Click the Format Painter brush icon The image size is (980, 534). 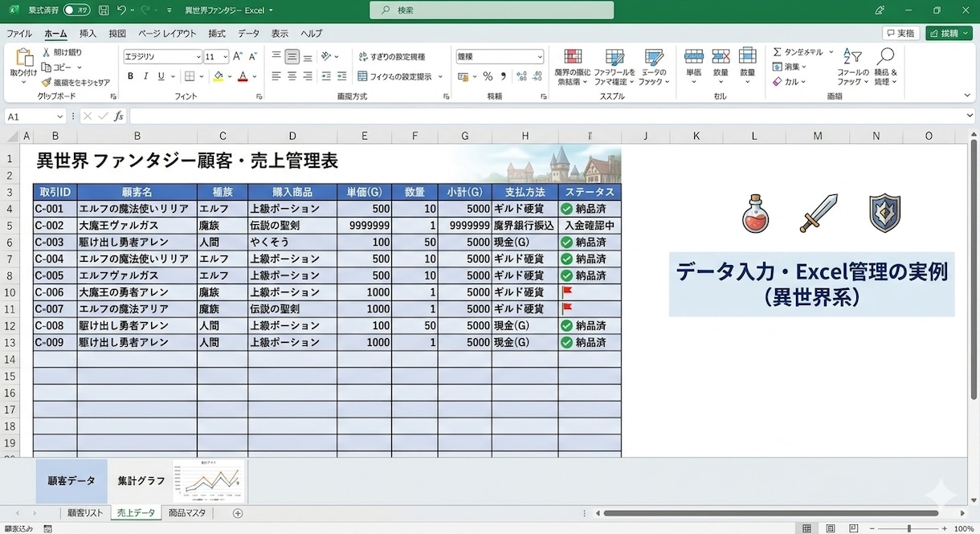tap(47, 82)
